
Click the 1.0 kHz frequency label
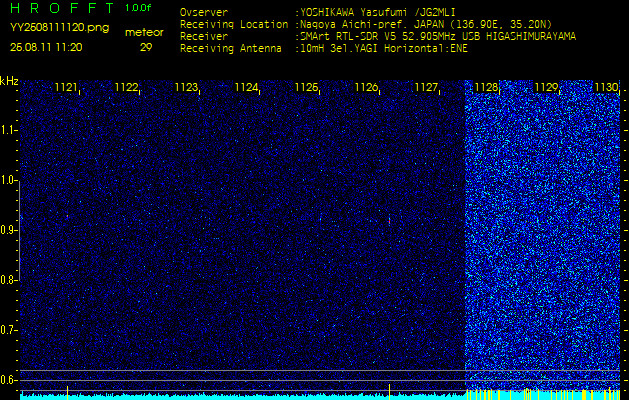click(x=8, y=180)
